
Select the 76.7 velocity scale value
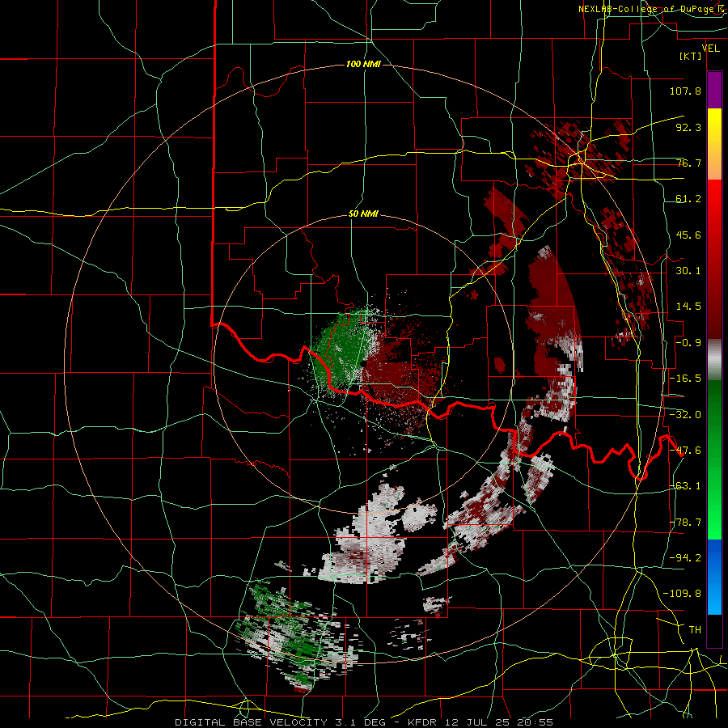(x=688, y=163)
